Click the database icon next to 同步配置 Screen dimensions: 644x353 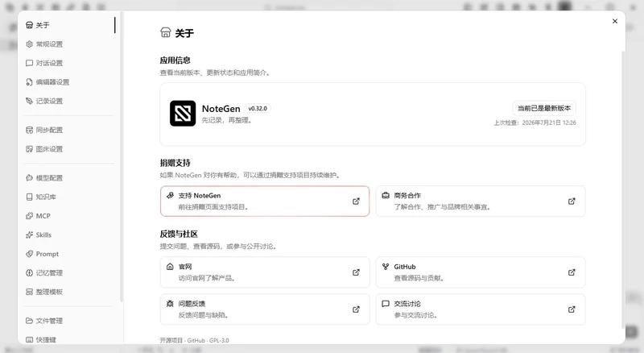[x=29, y=130]
